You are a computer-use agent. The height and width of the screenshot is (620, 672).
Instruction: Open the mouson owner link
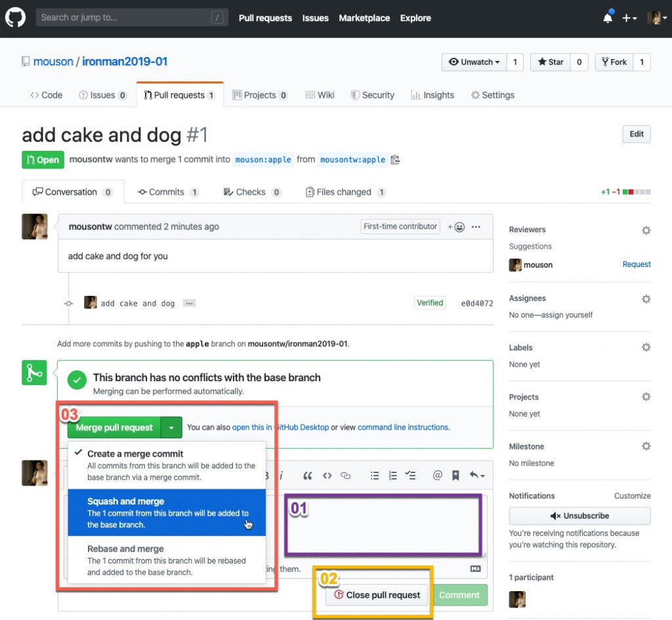(x=53, y=62)
